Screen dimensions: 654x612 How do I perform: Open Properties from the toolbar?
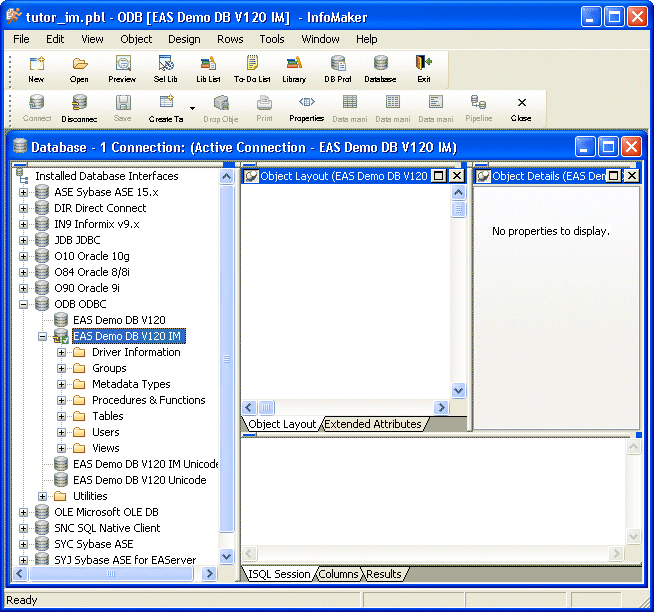coord(307,108)
